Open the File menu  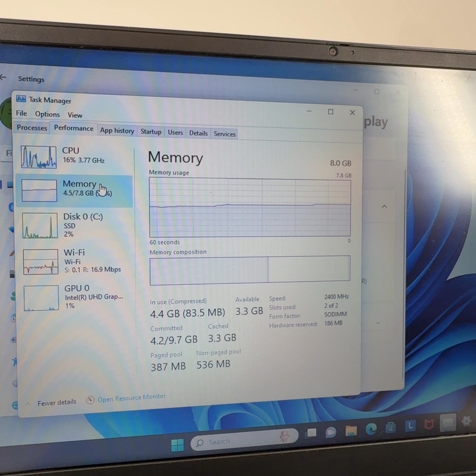coord(21,113)
